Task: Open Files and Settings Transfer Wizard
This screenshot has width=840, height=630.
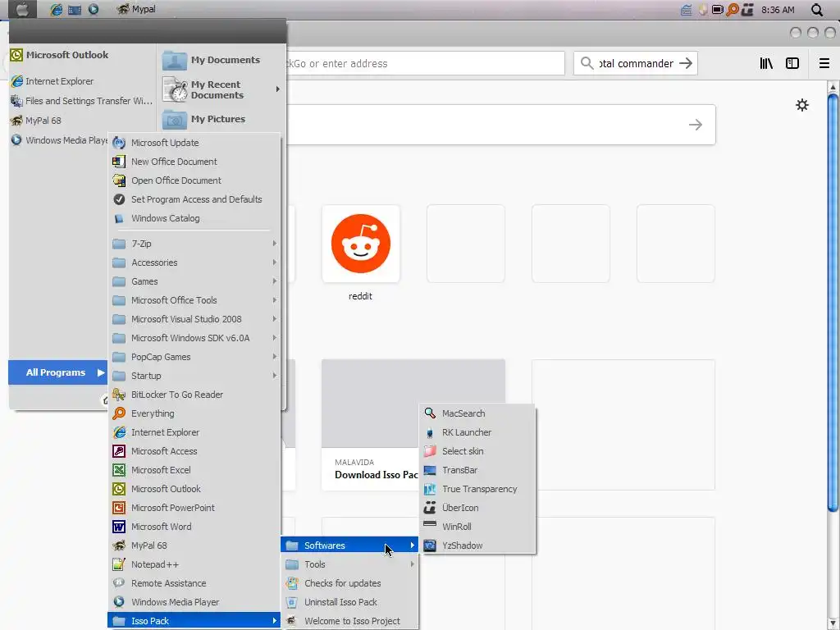Action: point(82,101)
